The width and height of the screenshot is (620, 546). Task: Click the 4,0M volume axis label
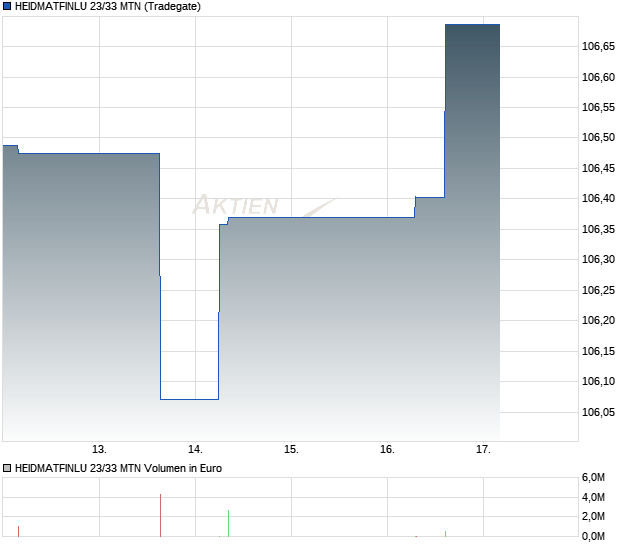click(593, 497)
